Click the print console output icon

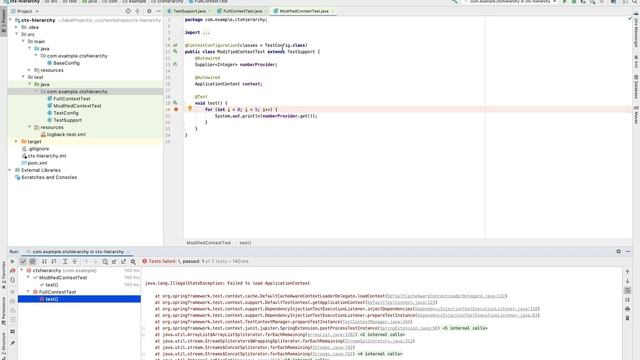coord(627,309)
